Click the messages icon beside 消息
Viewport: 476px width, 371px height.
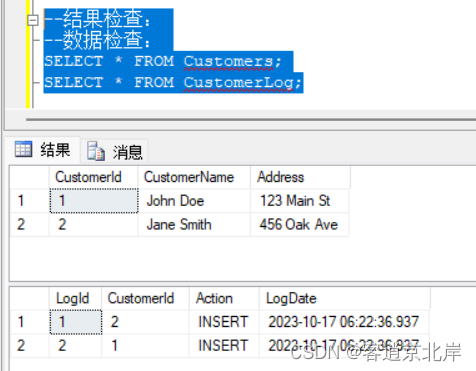(96, 151)
